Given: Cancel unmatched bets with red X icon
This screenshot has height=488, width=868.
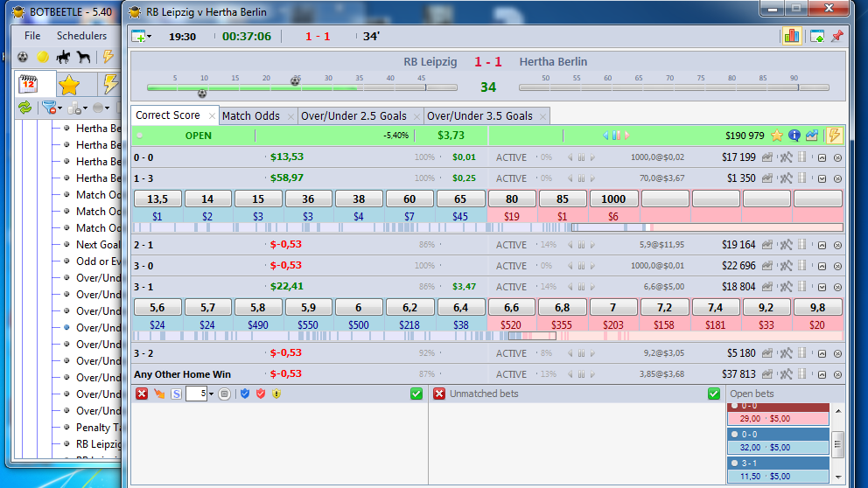Looking at the screenshot, I should click(439, 394).
